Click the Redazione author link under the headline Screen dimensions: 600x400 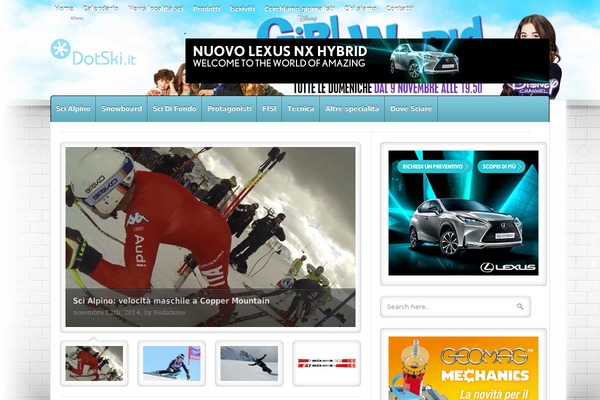169,312
